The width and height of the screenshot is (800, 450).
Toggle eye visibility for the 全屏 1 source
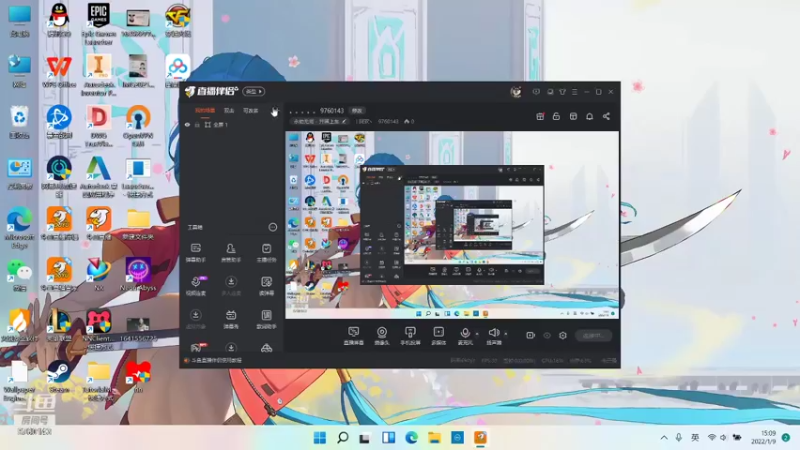(x=187, y=124)
